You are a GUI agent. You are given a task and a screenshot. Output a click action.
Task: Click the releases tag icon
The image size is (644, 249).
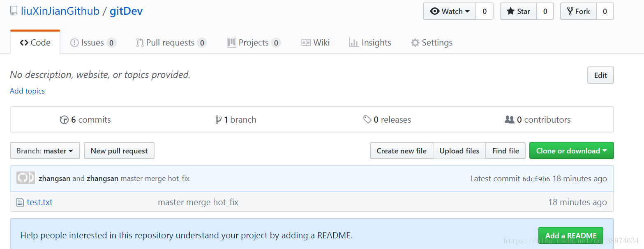tap(367, 120)
